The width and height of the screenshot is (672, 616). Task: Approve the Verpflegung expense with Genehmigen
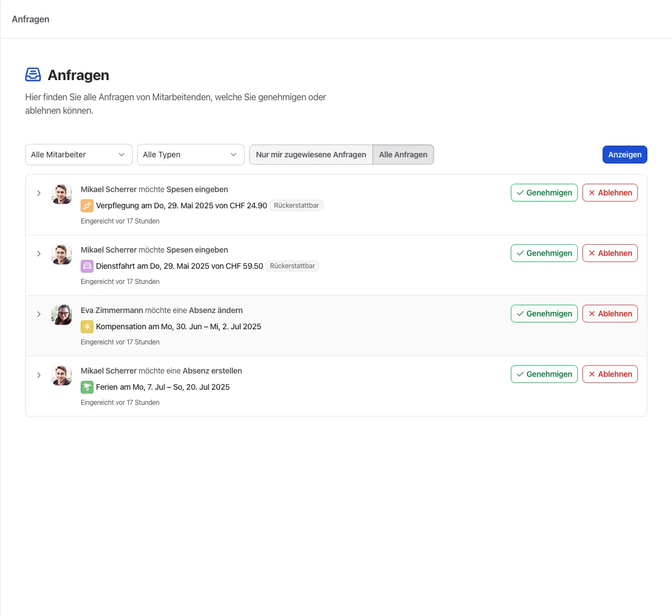544,193
